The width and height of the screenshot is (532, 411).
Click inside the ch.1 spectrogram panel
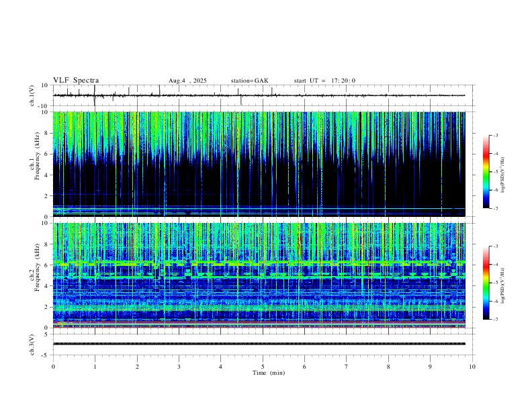tap(259, 164)
